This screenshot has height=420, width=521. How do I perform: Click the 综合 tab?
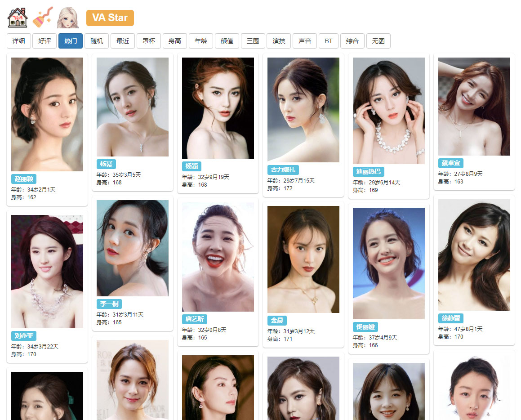352,41
